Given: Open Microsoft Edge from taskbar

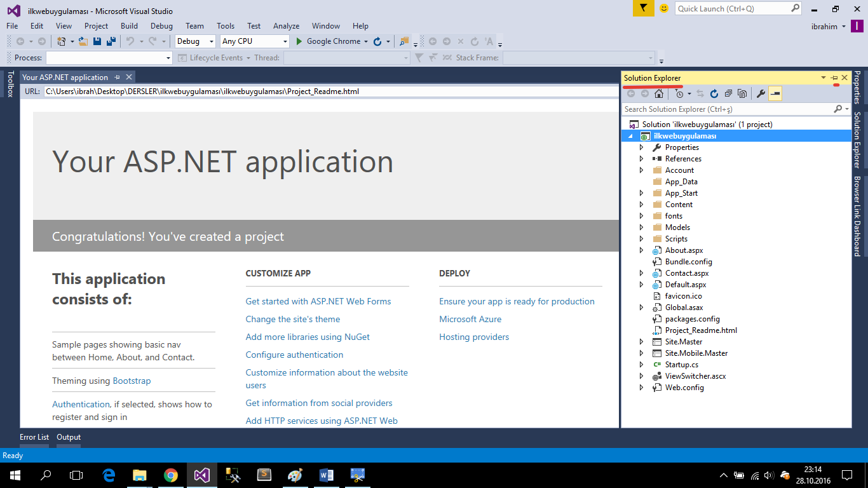Looking at the screenshot, I should click(x=109, y=475).
